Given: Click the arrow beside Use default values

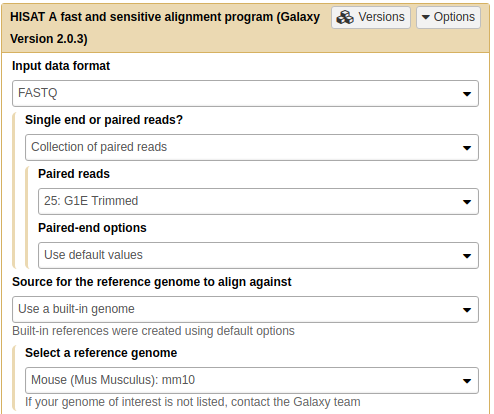Looking at the screenshot, I should pyautogui.click(x=467, y=256).
